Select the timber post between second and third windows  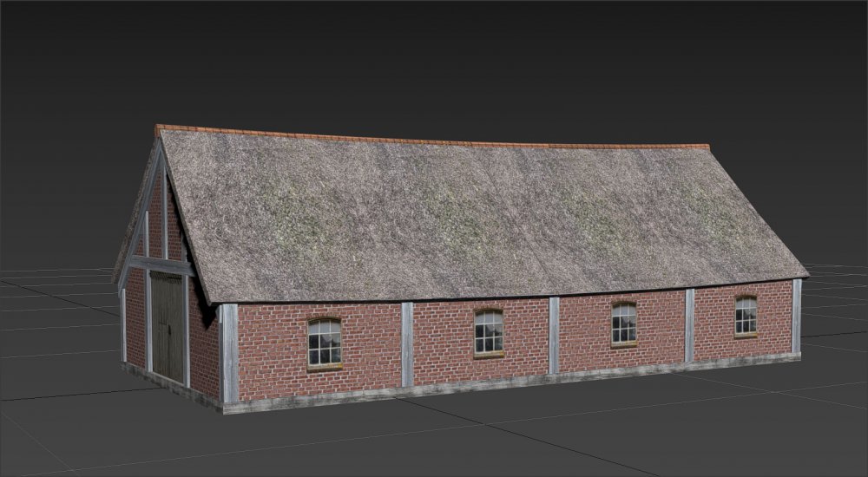[554, 335]
